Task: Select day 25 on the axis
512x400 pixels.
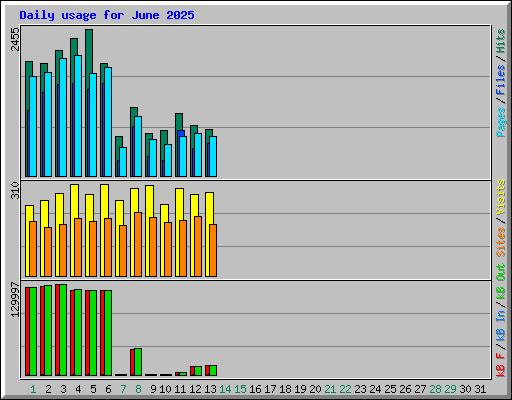Action: click(x=390, y=389)
